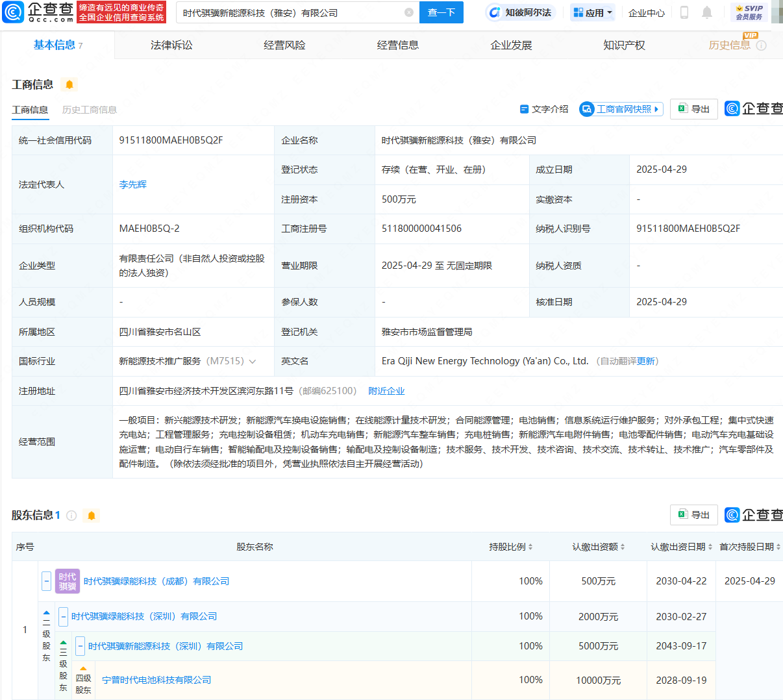
Task: Go to the 知识产权 tab
Action: [x=624, y=45]
